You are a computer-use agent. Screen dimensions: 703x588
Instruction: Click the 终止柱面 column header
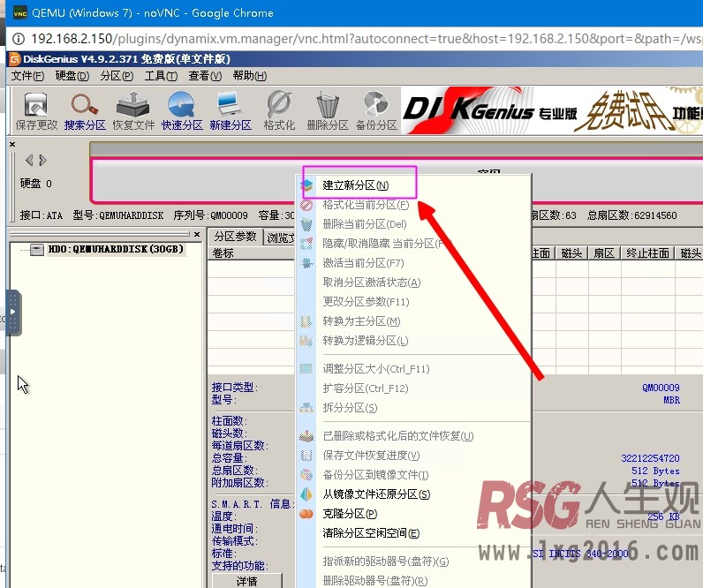tap(648, 253)
